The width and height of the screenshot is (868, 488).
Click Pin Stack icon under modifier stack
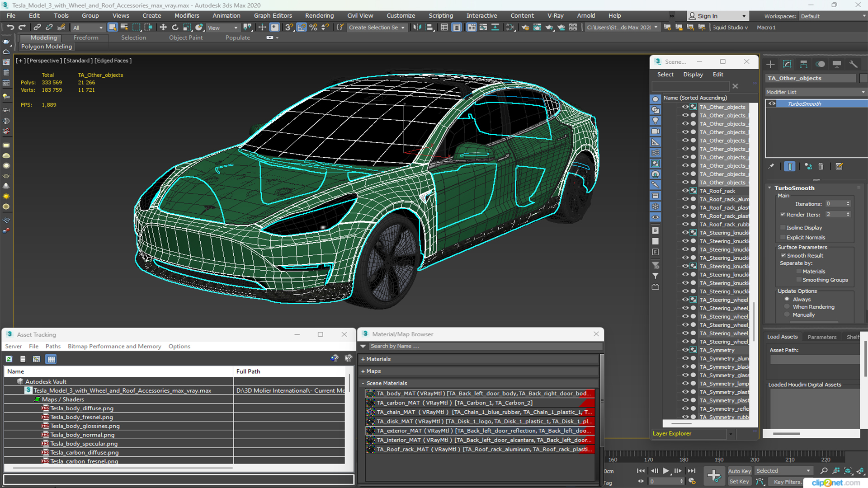pos(771,167)
